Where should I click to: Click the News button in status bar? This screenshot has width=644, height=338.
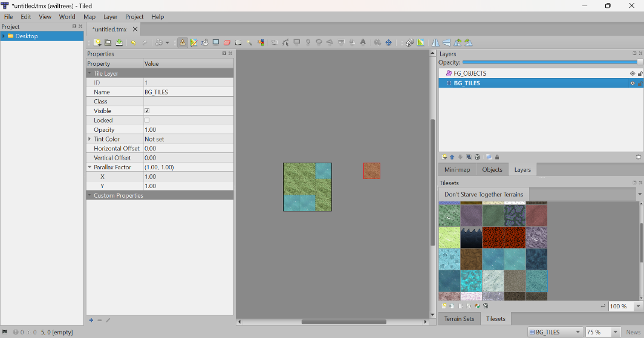pos(633,332)
